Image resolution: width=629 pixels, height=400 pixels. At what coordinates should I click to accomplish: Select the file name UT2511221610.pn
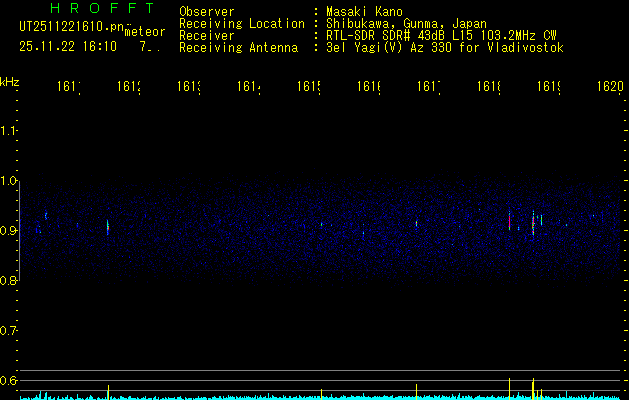(72, 27)
